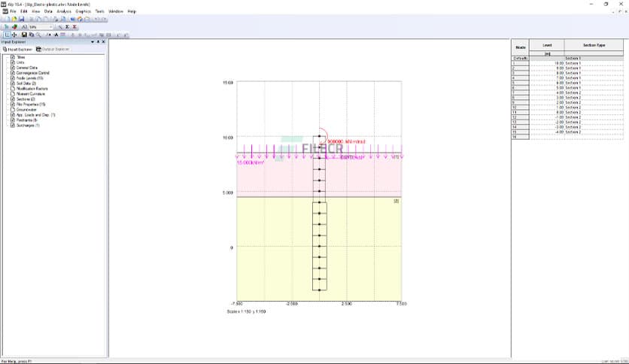Click the Defaults row header in table
Screen dimensions: 629x364
tap(521, 59)
